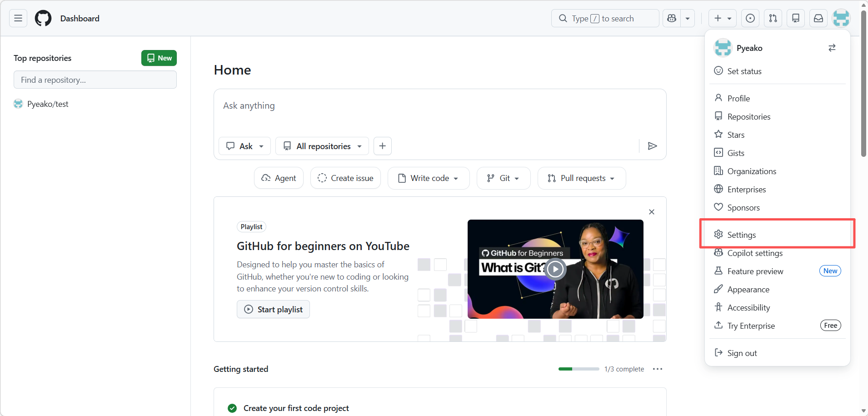This screenshot has width=868, height=416.
Task: Click the Pyeako avatar in the menu
Action: coord(723,48)
